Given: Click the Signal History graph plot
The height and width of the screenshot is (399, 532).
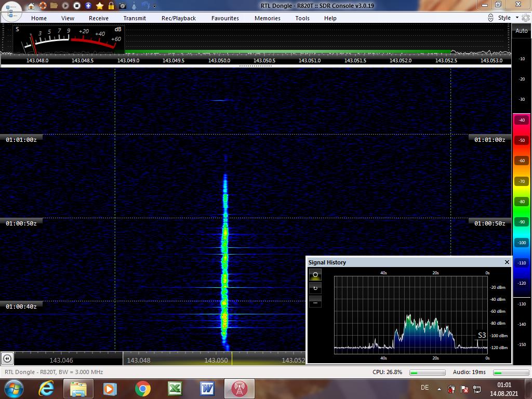Looking at the screenshot, I should click(x=410, y=315).
